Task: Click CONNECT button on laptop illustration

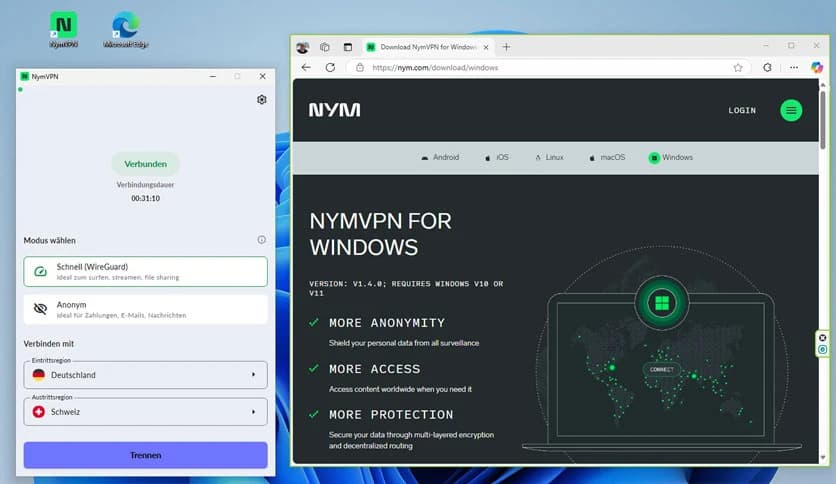Action: coord(662,369)
